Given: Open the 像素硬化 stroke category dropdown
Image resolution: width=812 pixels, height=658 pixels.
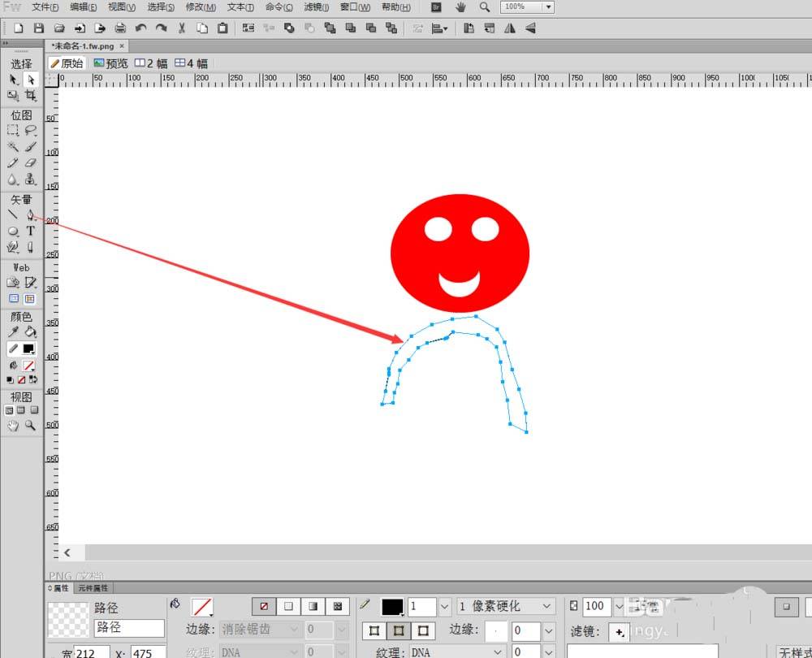Looking at the screenshot, I should 547,607.
